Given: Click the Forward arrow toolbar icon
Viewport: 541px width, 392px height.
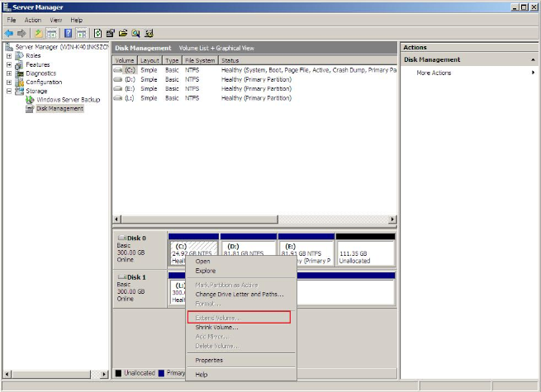Looking at the screenshot, I should (x=21, y=33).
